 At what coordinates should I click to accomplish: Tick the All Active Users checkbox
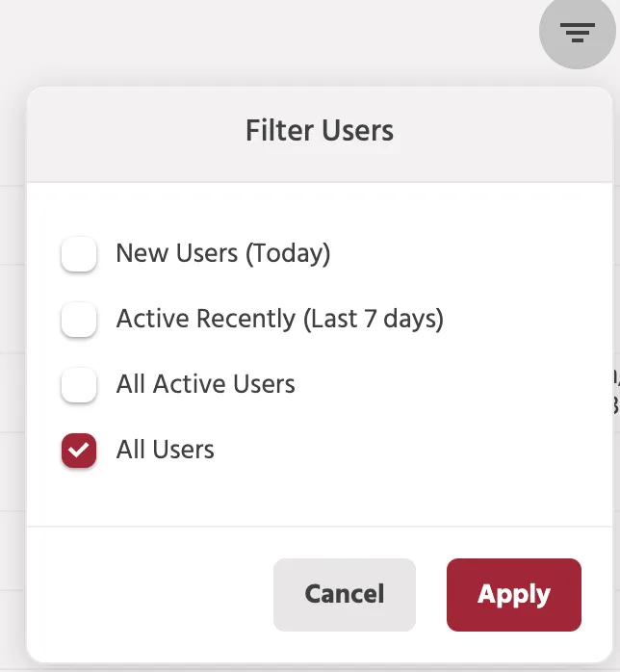pyautogui.click(x=79, y=385)
